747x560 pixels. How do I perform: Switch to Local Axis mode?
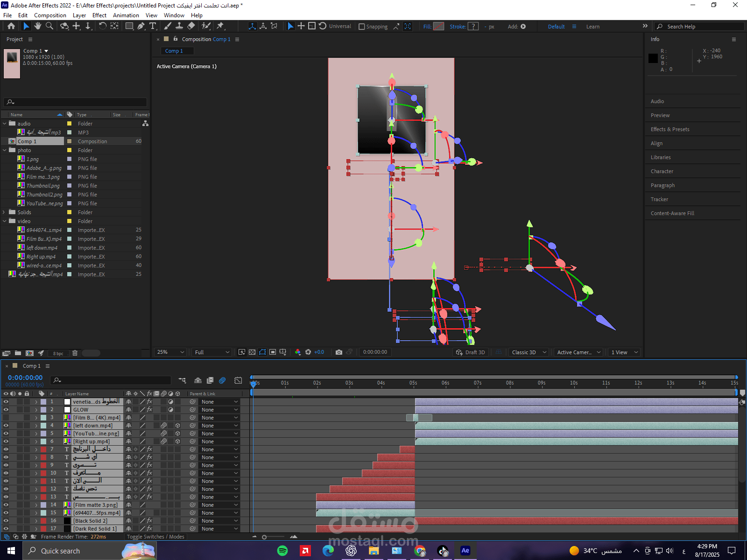[252, 26]
